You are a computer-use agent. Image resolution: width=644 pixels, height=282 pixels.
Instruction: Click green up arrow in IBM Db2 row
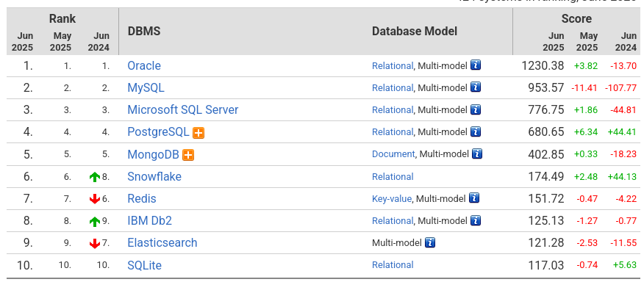(94, 221)
